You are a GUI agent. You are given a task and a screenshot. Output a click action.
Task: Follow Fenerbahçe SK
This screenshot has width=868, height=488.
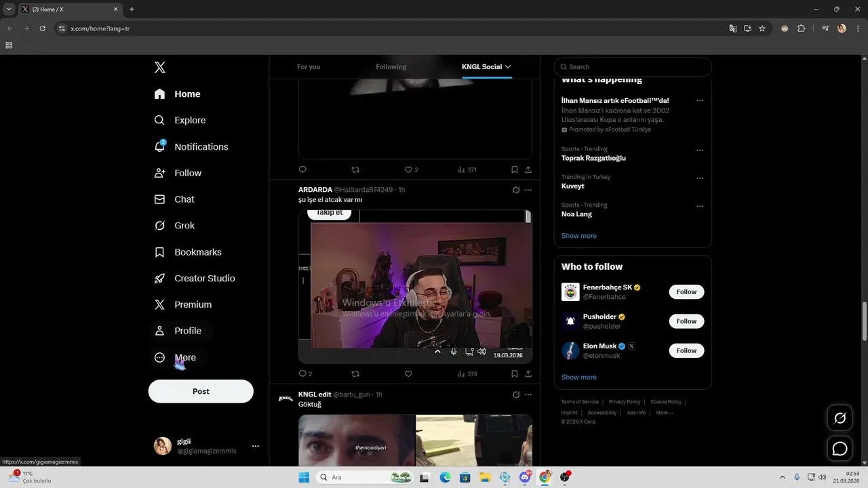point(686,292)
